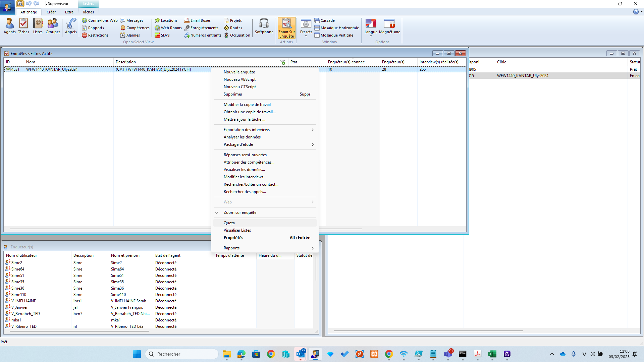The height and width of the screenshot is (362, 644).
Task: Sort by Etat de l'agent column
Action: 183,255
